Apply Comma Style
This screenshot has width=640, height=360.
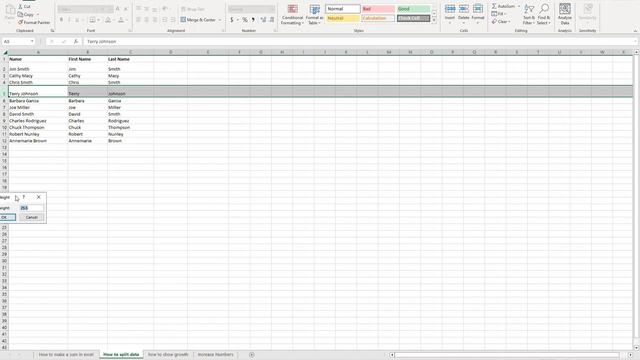[x=253, y=20]
